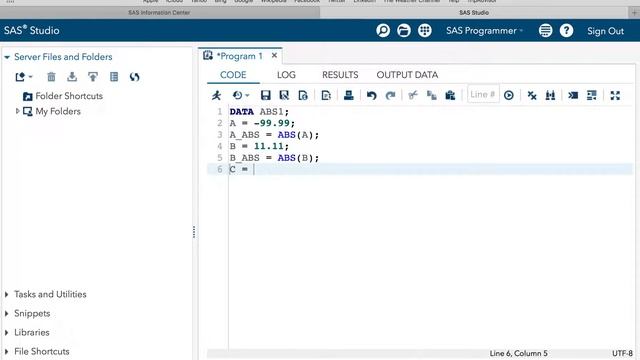The image size is (640, 360).
Task: Collapse Server Files and Folders section
Action: pos(7,57)
